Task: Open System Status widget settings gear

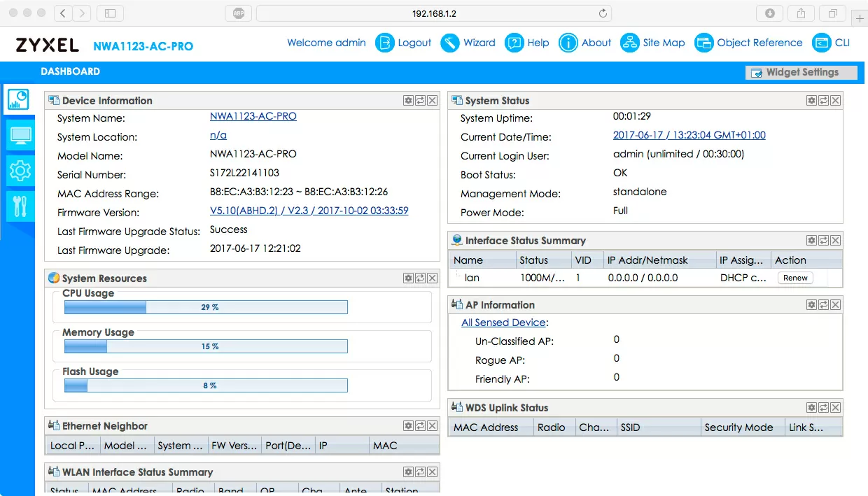Action: pyautogui.click(x=811, y=101)
